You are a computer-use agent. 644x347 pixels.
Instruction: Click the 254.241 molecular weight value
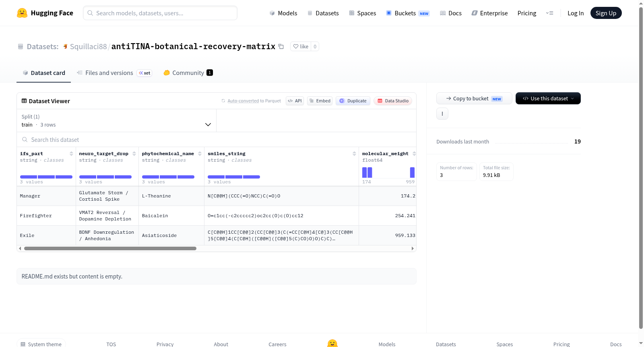tap(405, 216)
